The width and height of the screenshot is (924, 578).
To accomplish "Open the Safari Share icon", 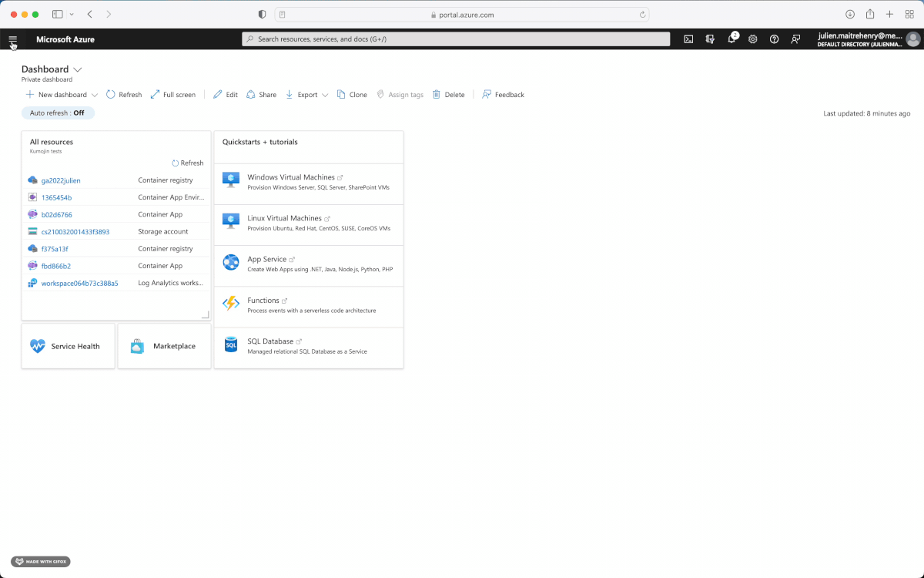I will coord(870,14).
